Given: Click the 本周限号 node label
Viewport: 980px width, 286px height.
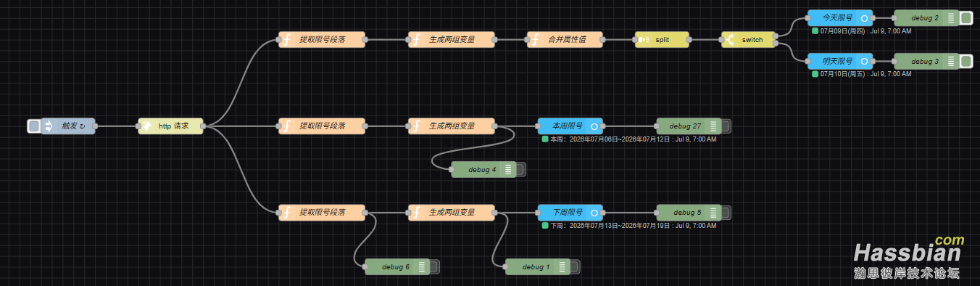Looking at the screenshot, I should coord(568,126).
